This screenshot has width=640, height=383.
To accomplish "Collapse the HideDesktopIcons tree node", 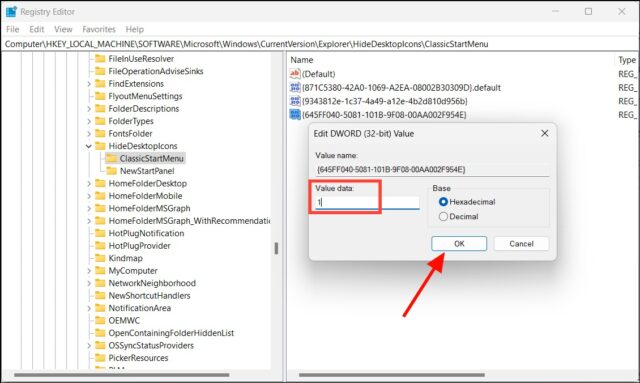I will tap(89, 146).
